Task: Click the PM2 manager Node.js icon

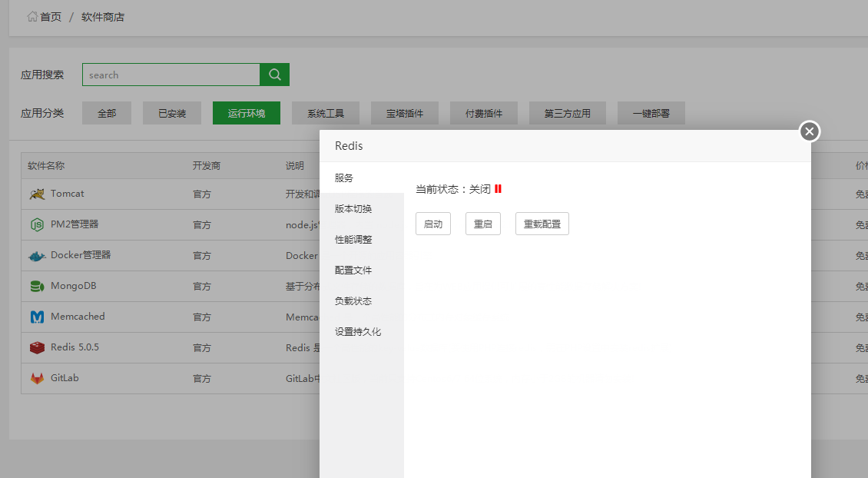Action: click(37, 225)
